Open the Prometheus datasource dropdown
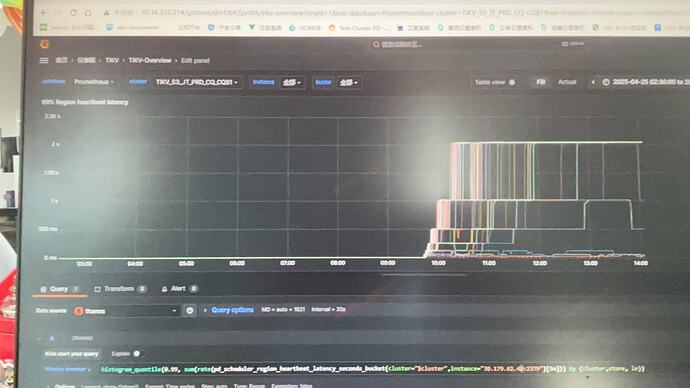 pos(94,82)
